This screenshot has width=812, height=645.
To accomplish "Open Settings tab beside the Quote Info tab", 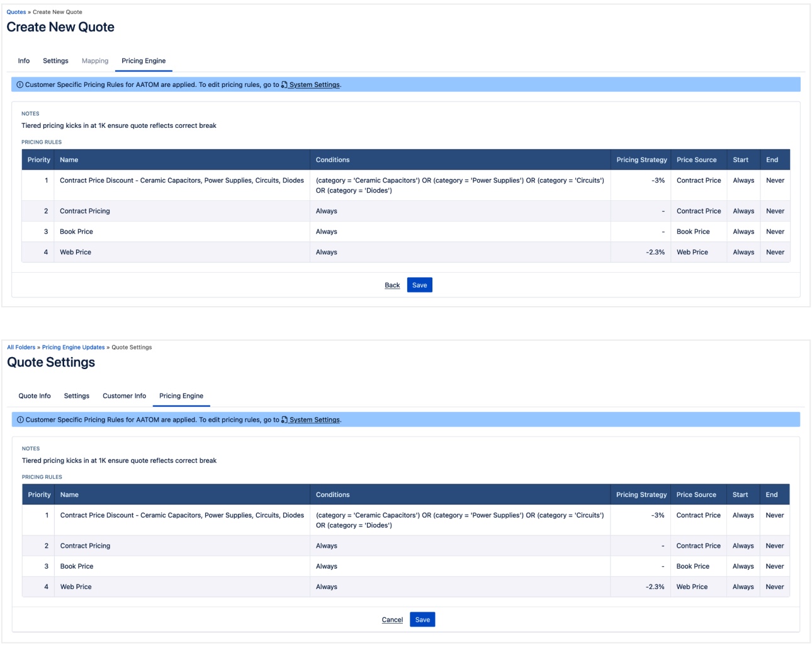I will [77, 396].
